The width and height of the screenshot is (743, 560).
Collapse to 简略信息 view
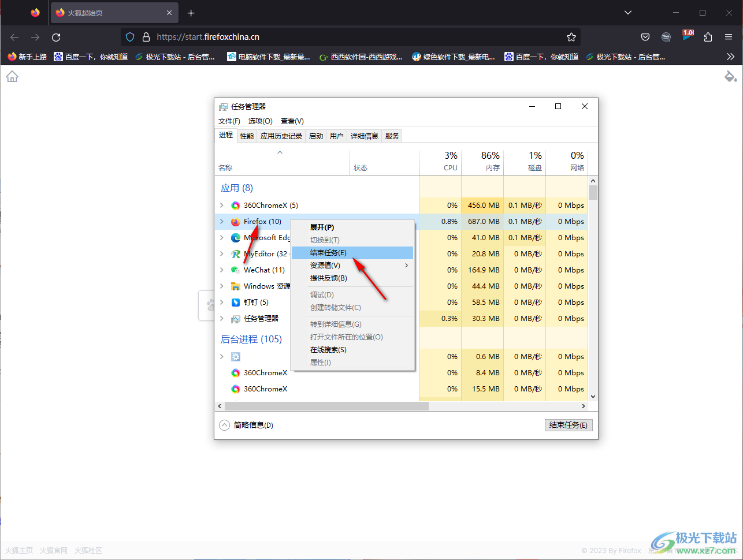coord(246,425)
